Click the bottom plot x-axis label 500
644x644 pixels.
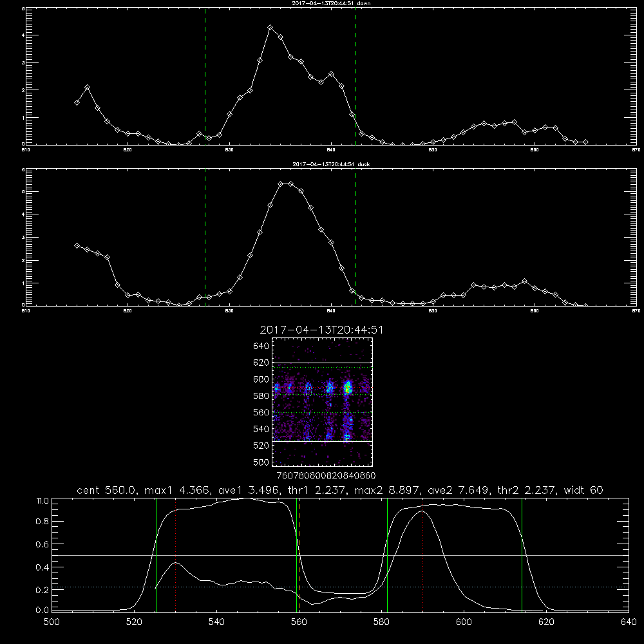(52, 622)
